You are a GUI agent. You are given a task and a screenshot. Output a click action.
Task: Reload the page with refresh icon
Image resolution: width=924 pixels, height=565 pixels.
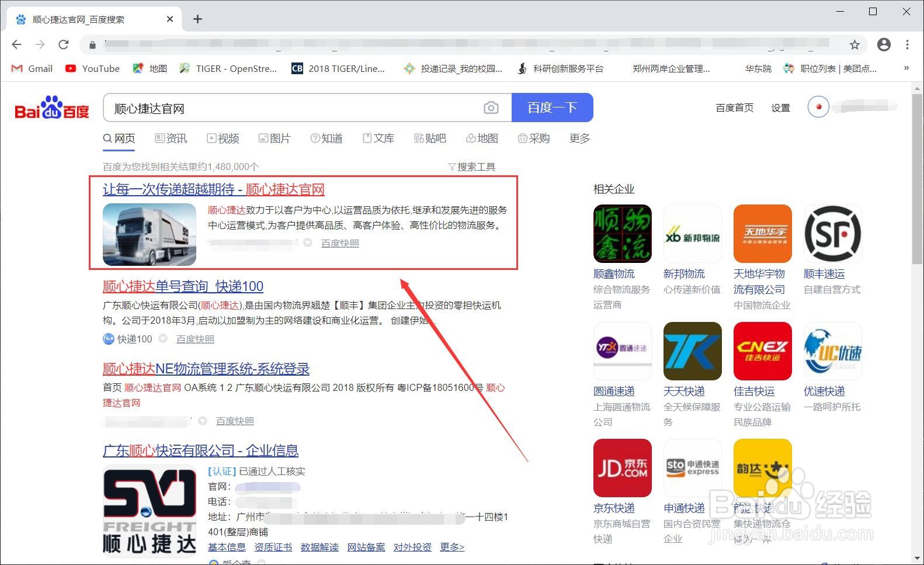[64, 44]
